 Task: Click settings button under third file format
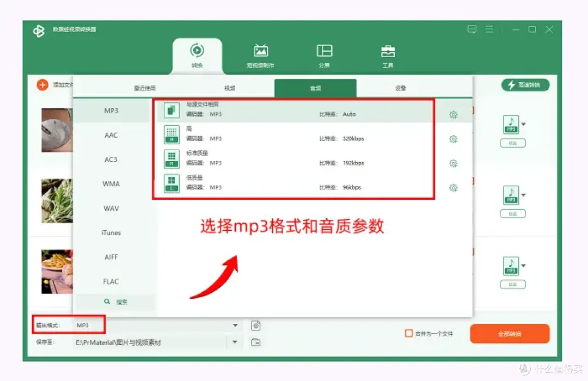pos(513,285)
